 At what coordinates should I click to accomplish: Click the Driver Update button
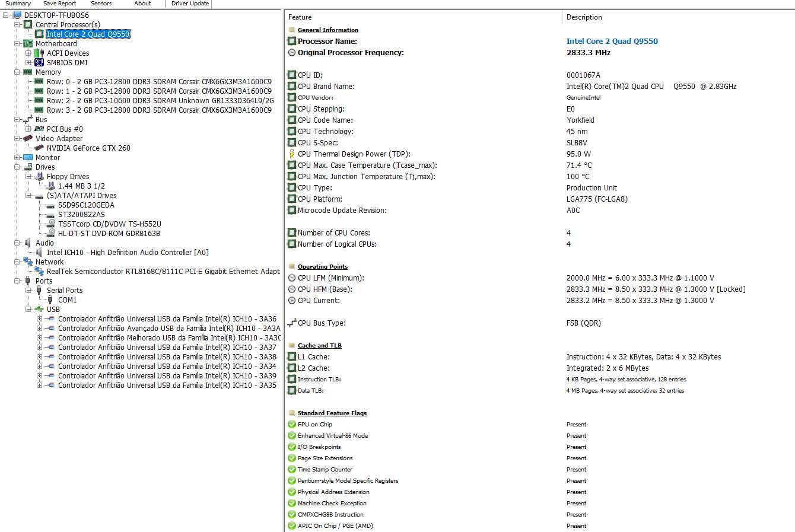[x=190, y=4]
